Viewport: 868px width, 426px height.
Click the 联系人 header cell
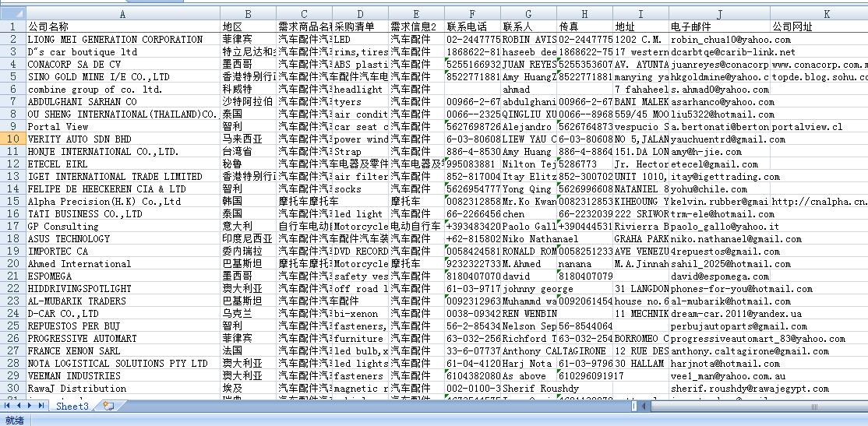[528, 26]
